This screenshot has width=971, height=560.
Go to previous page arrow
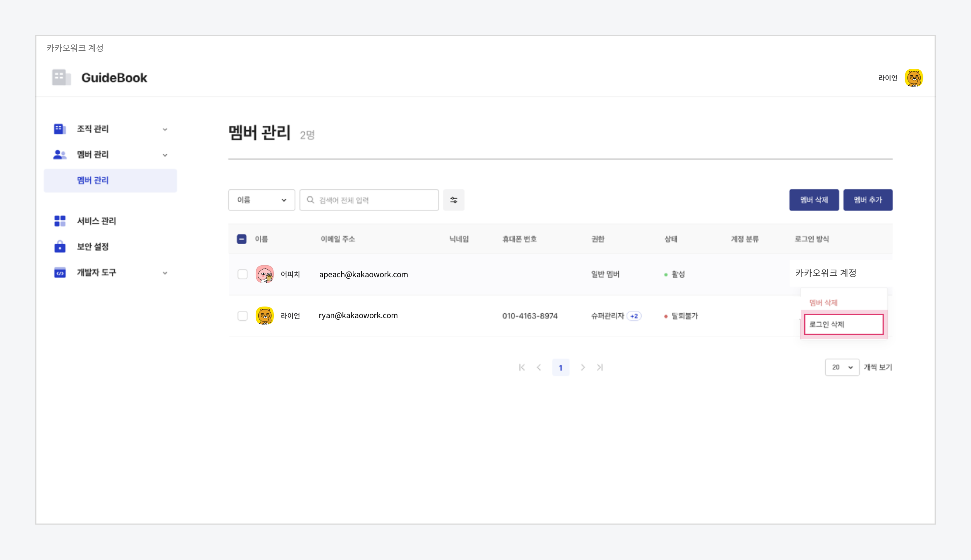click(539, 368)
